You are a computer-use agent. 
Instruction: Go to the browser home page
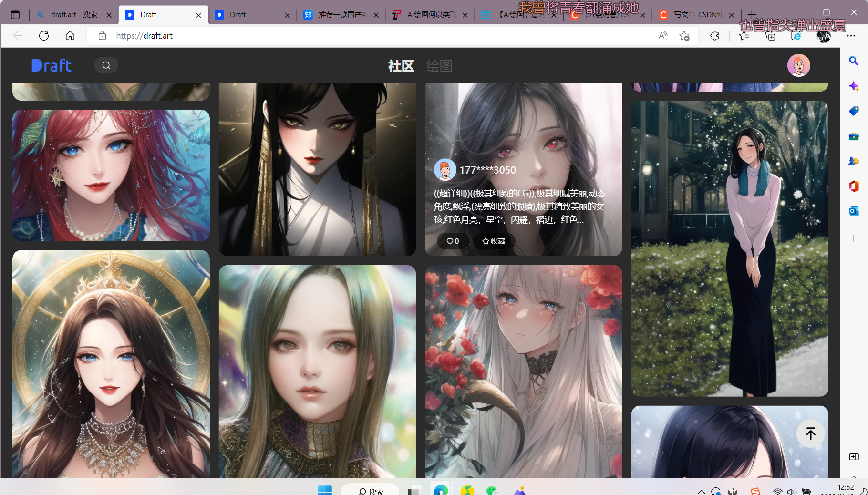pyautogui.click(x=70, y=36)
